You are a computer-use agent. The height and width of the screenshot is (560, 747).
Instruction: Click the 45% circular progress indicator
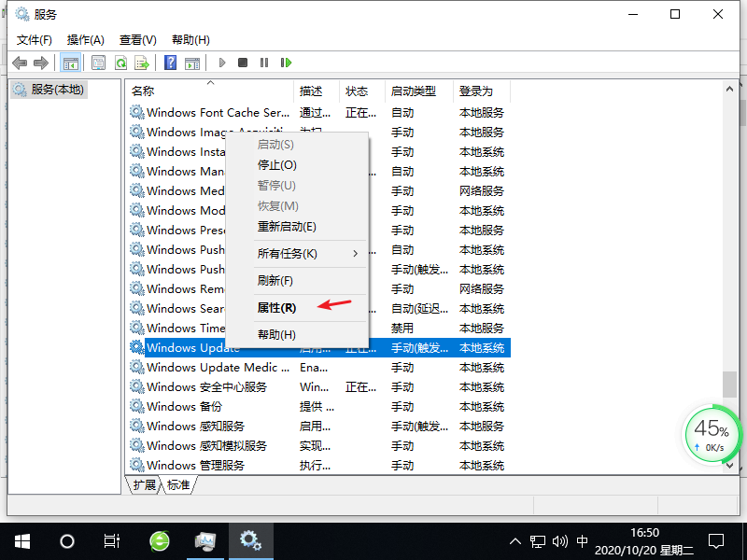point(712,433)
